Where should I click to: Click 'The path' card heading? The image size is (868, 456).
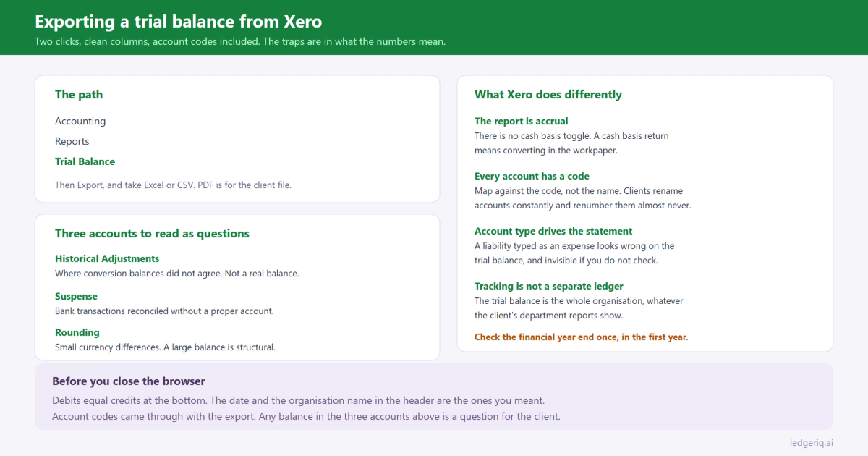[x=79, y=94]
